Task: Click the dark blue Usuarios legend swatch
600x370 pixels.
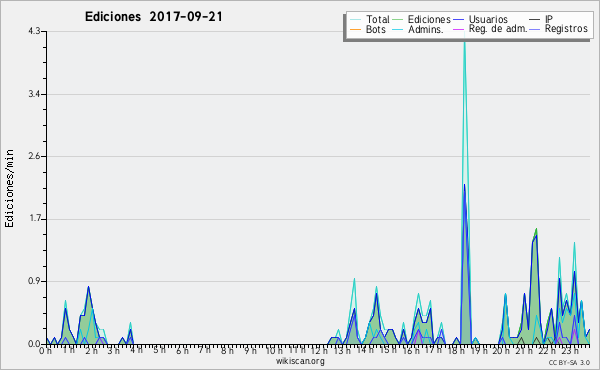Action: 458,20
